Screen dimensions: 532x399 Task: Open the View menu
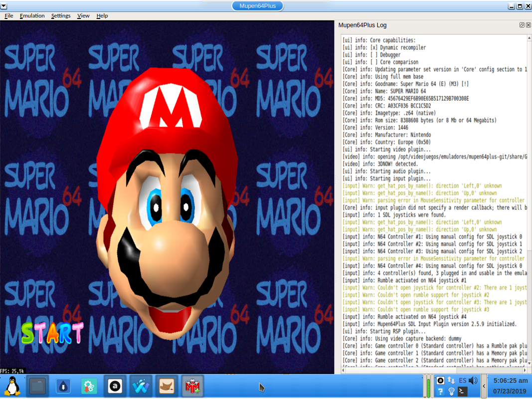pyautogui.click(x=83, y=15)
